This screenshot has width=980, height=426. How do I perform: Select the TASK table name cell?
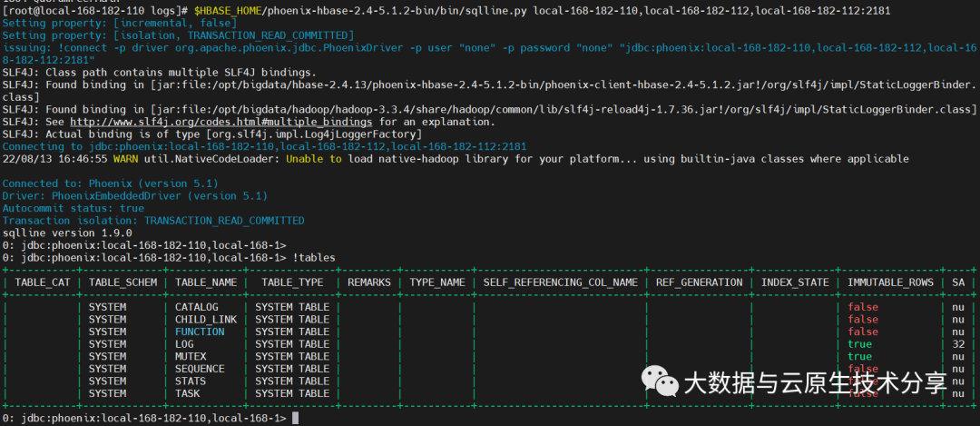coord(187,393)
